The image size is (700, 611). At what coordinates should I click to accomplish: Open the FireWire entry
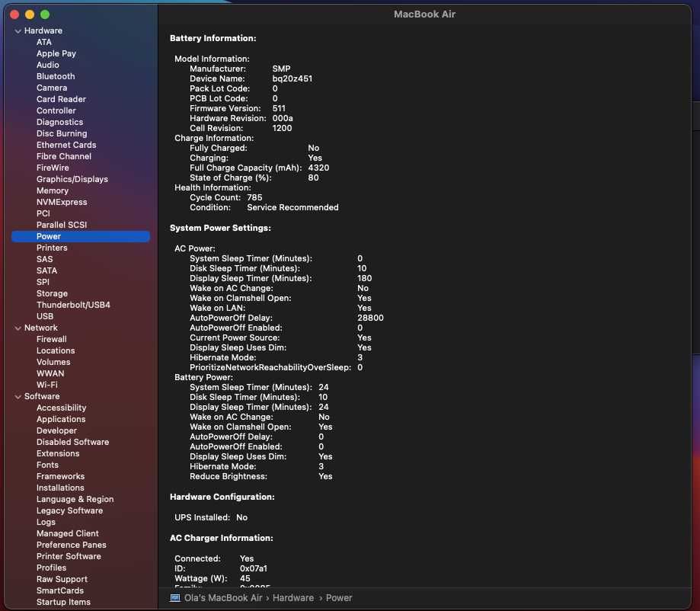[x=53, y=168]
